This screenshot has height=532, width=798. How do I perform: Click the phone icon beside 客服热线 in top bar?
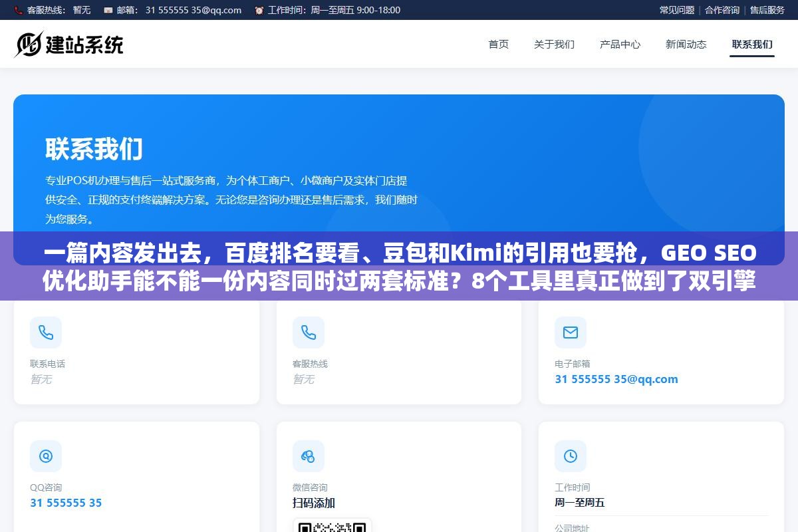18,10
